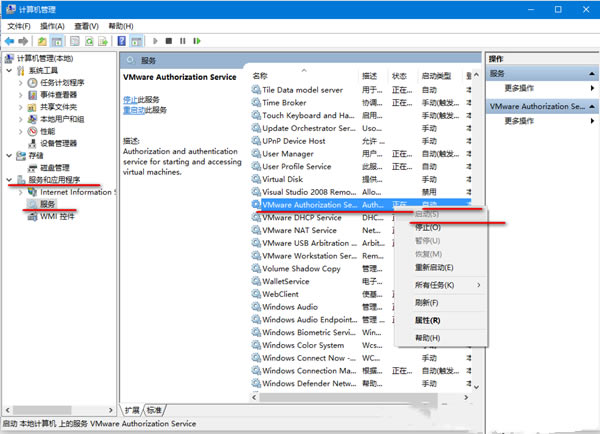This screenshot has height=434, width=600.
Task: Click the Restart Service toolbar icon
Action: point(197,41)
